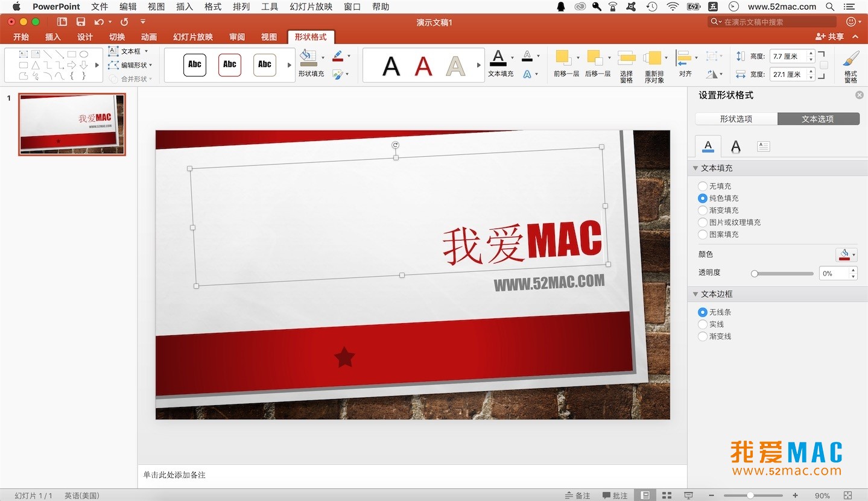Click the Save icon in title bar

point(81,22)
